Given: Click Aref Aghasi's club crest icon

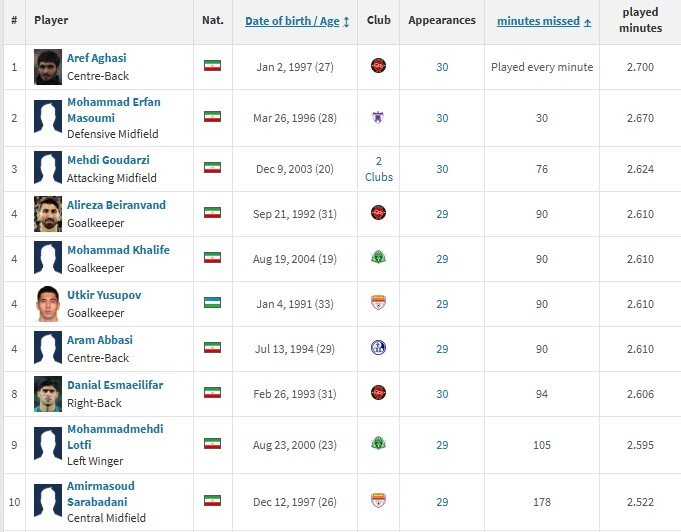Looking at the screenshot, I should click(378, 66).
